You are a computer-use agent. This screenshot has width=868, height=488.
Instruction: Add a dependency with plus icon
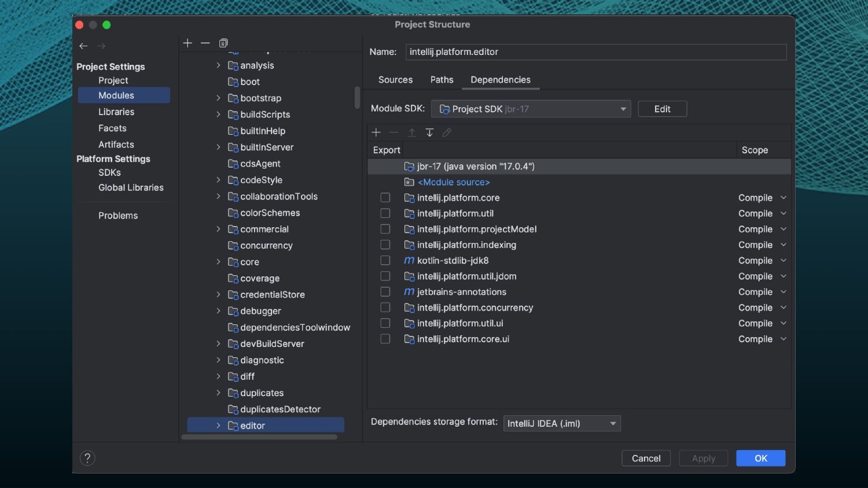click(x=376, y=132)
